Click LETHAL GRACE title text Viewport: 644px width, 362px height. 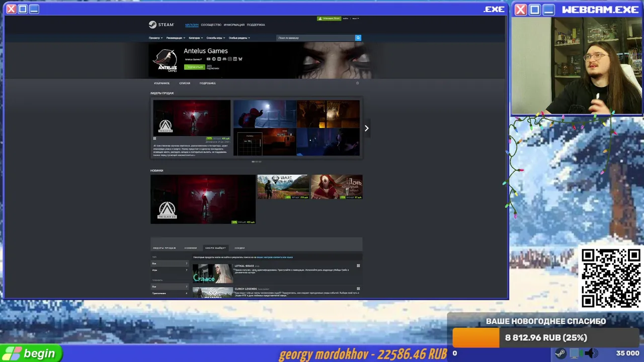point(245,266)
